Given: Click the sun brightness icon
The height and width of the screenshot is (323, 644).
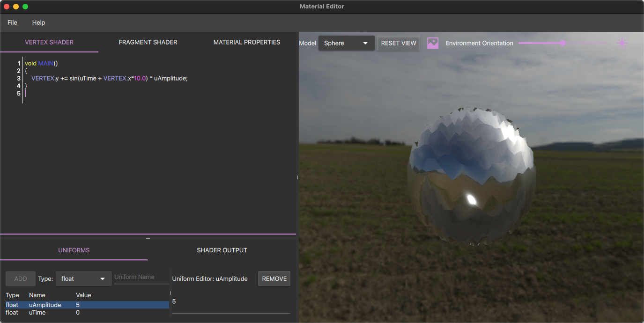Looking at the screenshot, I should coord(622,43).
